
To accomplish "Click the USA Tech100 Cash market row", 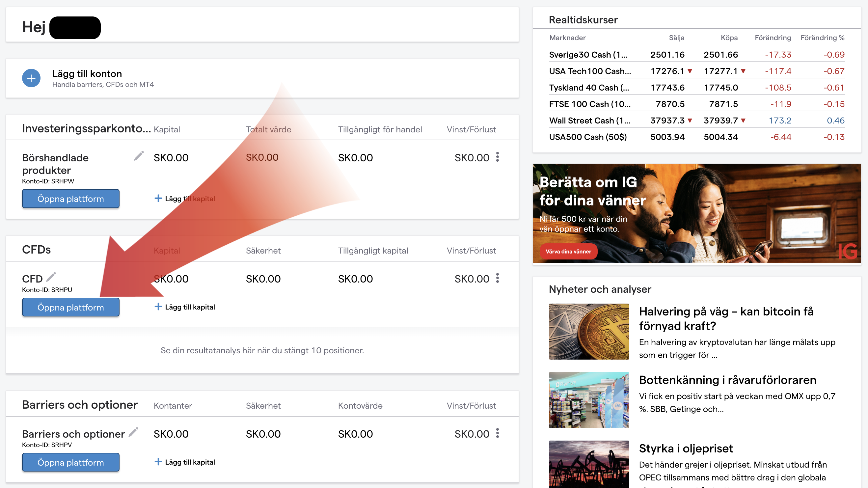I will tap(590, 71).
